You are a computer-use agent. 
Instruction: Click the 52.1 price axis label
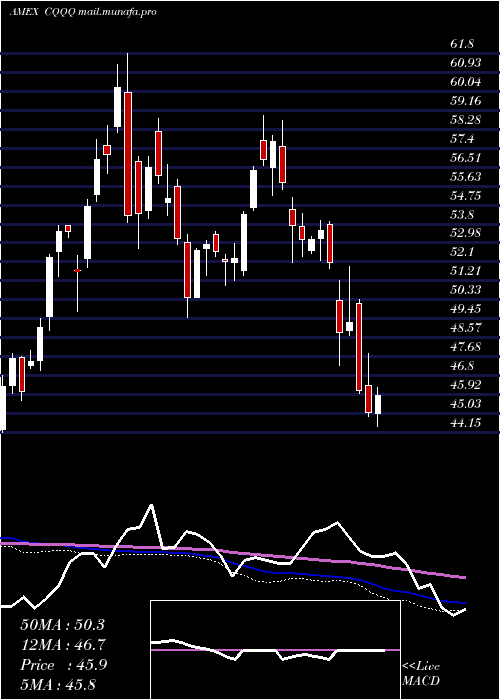tap(462, 252)
